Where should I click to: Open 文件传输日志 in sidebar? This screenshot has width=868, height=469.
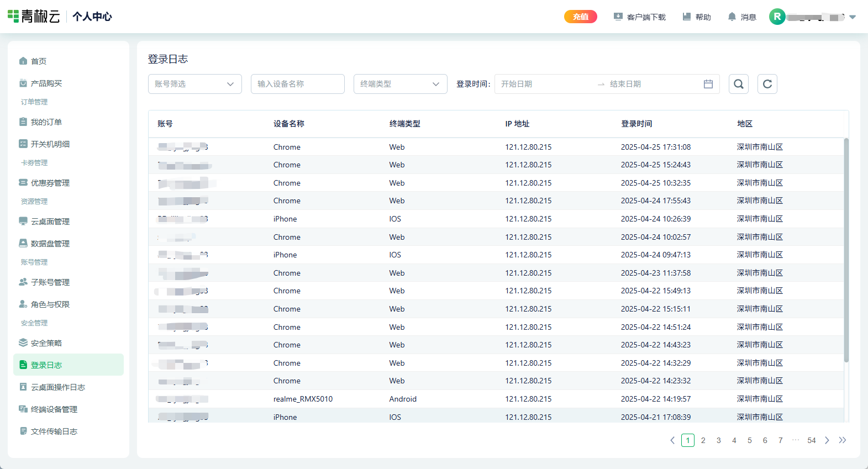pyautogui.click(x=69, y=431)
